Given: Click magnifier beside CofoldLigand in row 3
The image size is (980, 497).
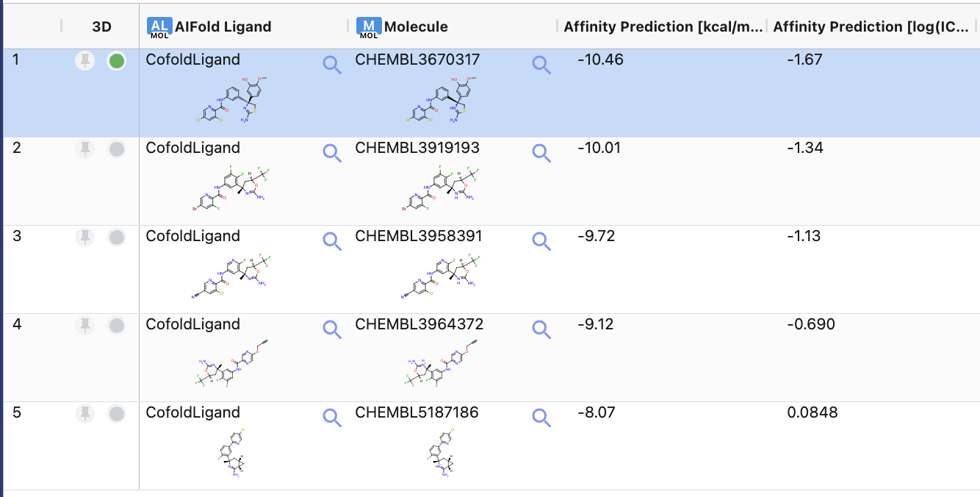Looking at the screenshot, I should [x=332, y=241].
